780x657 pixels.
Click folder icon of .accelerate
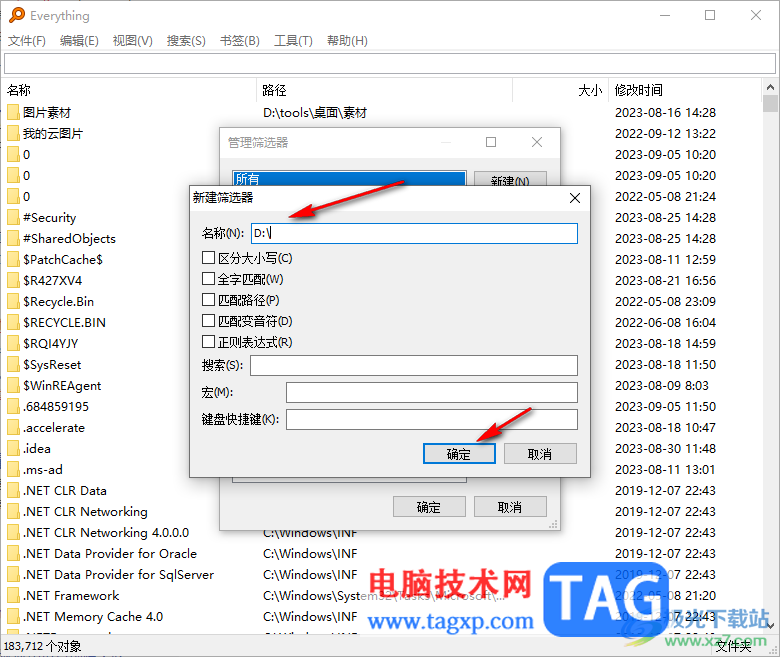13,428
